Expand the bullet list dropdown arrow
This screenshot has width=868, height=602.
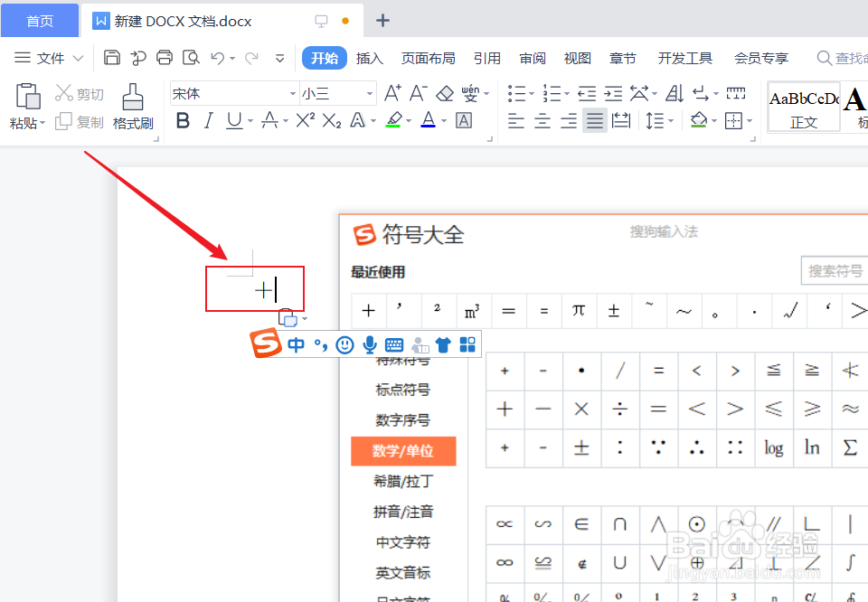[532, 93]
